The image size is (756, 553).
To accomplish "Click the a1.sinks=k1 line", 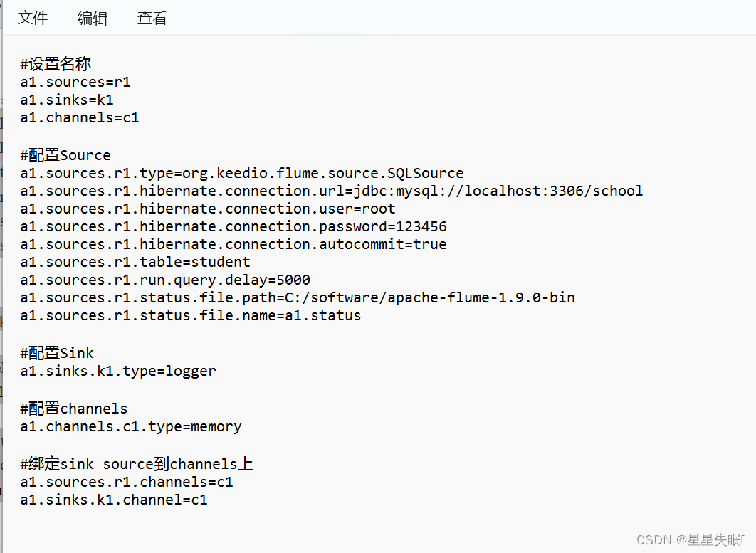I will (x=67, y=100).
